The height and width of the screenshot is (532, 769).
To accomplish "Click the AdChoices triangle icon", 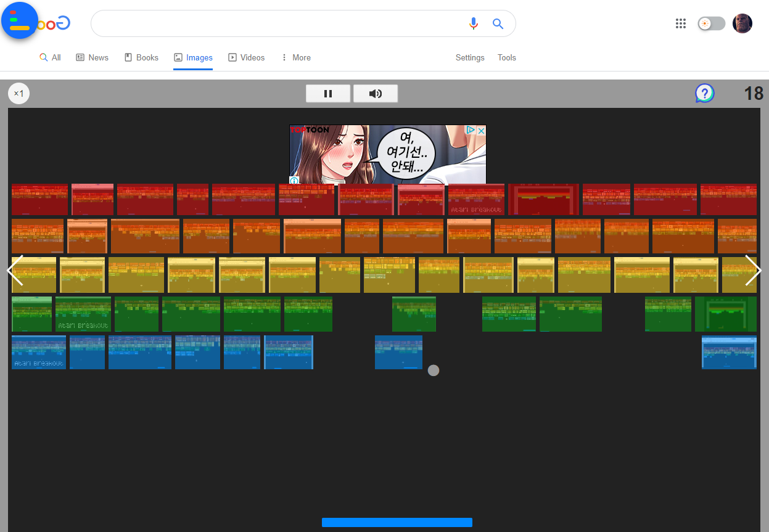I will tap(471, 130).
